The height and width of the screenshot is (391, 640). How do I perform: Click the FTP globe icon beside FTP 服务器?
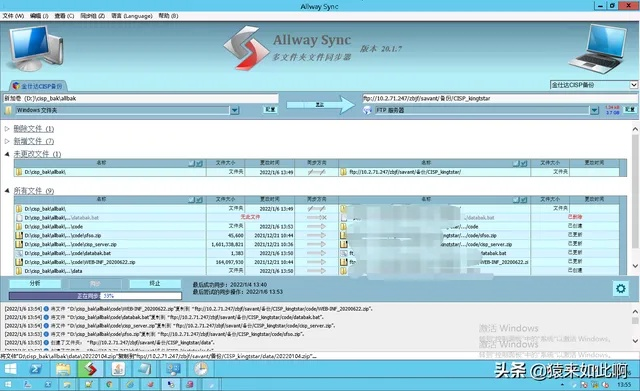(367, 110)
